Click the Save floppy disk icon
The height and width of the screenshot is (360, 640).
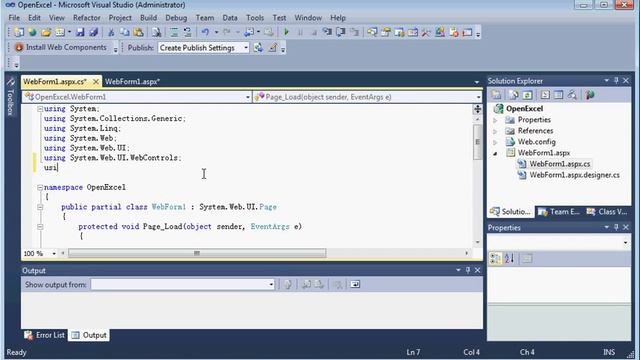[x=80, y=32]
